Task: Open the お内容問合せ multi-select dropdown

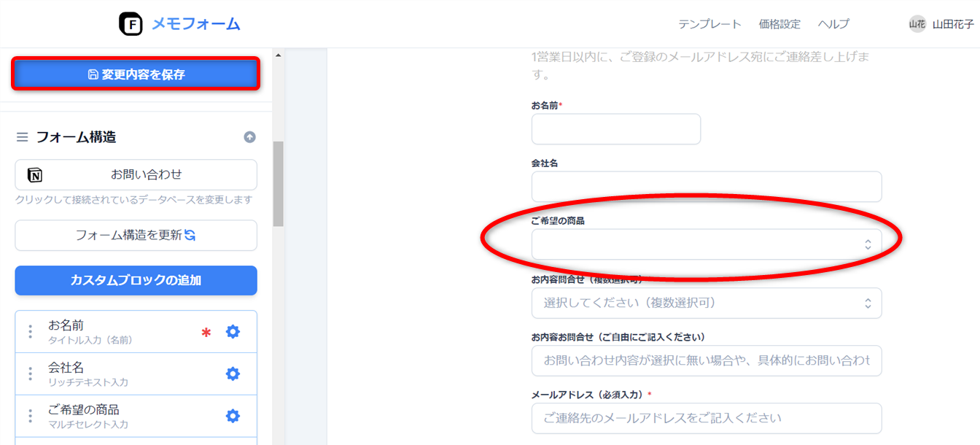Action: tap(706, 303)
